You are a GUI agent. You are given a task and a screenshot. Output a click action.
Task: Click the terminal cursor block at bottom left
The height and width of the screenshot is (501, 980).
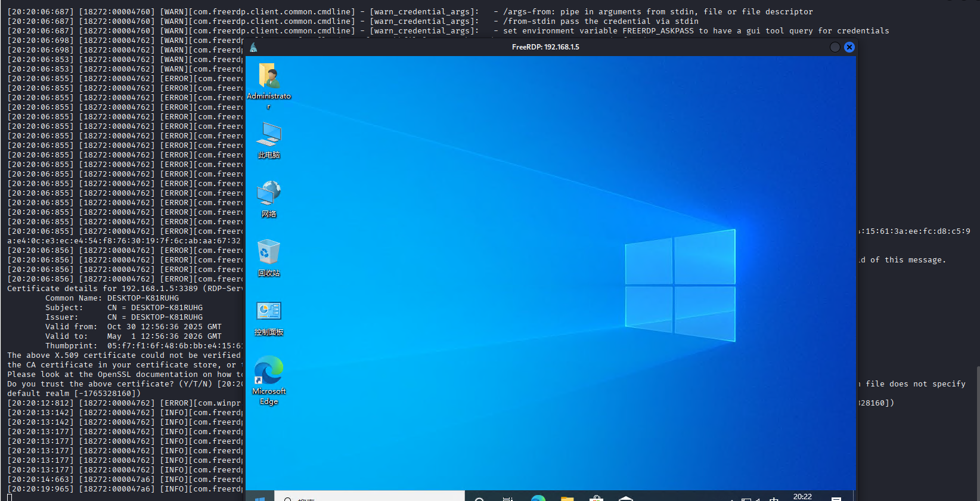click(x=10, y=497)
